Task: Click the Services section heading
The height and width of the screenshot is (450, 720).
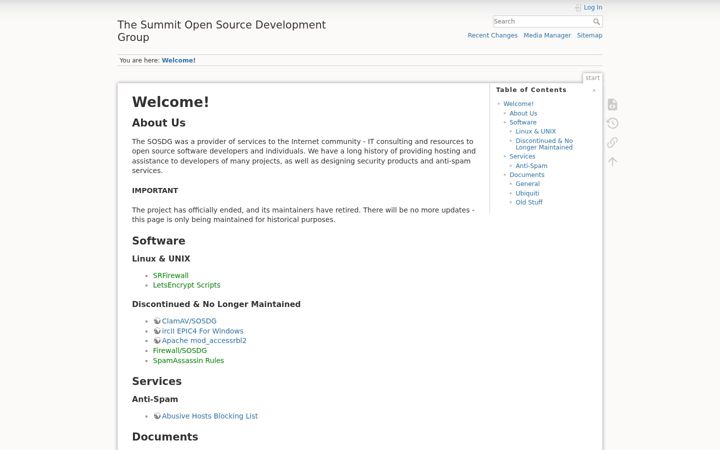Action: [x=157, y=381]
